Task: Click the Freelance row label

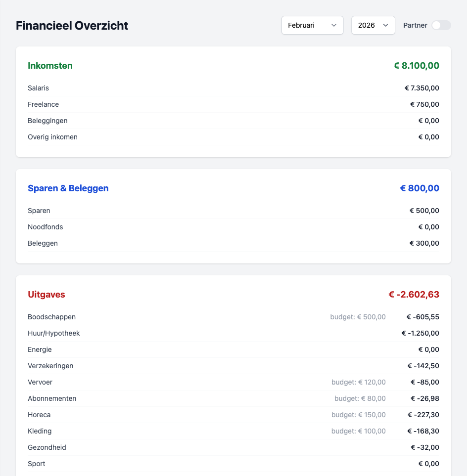Action: tap(43, 104)
